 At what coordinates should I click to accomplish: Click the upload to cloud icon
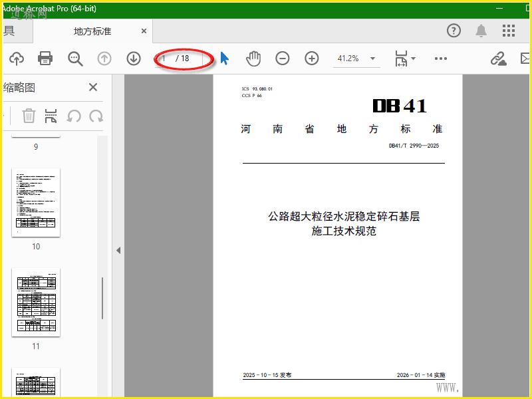[x=16, y=59]
